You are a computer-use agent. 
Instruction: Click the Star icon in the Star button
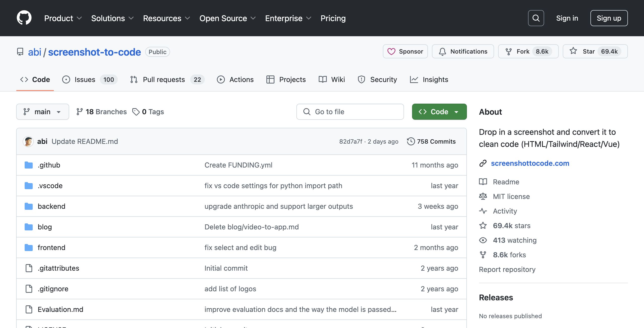pyautogui.click(x=573, y=51)
